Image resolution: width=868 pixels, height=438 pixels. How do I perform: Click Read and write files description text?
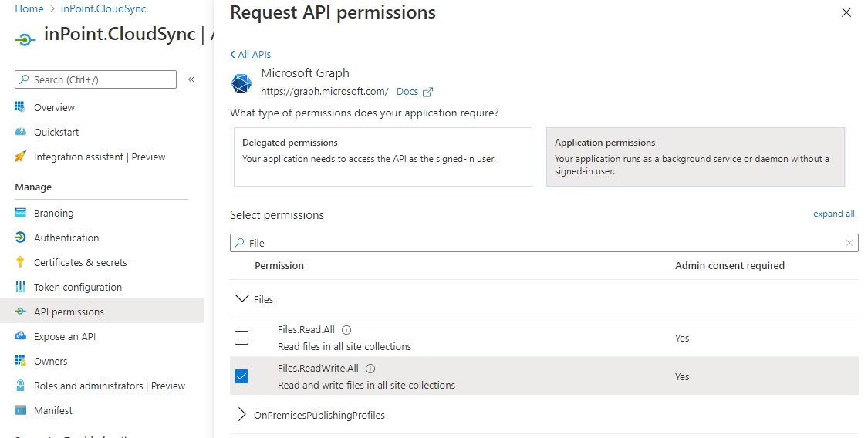click(366, 386)
